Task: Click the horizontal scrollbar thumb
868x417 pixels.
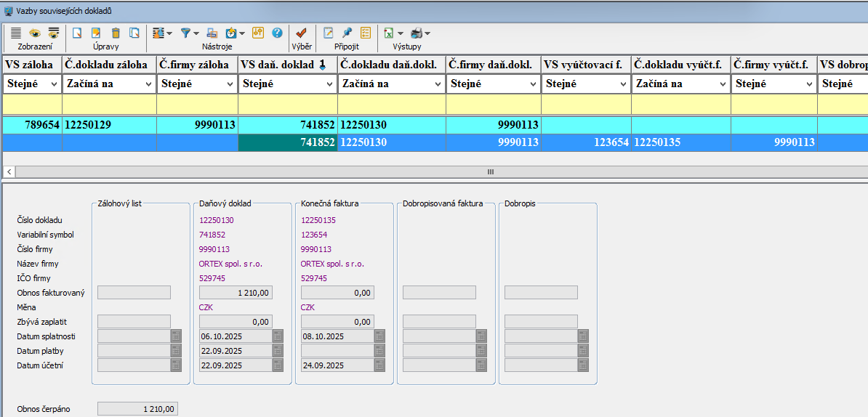Action: (491, 171)
